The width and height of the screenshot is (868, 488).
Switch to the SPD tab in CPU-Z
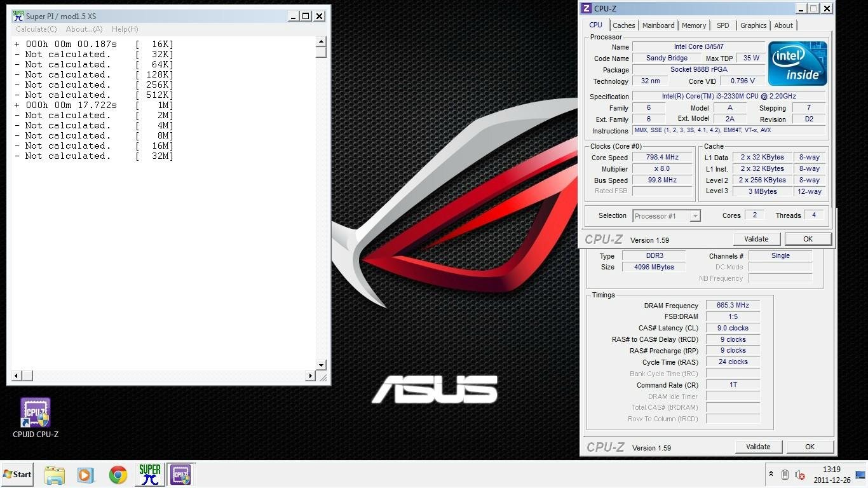point(723,25)
